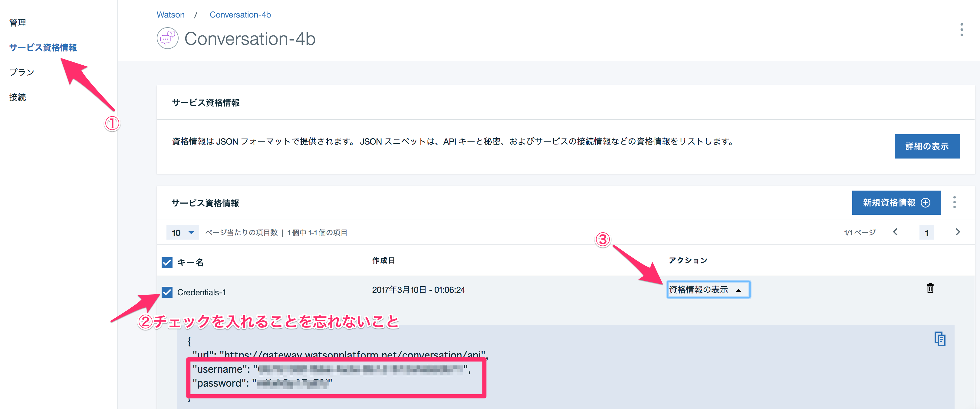This screenshot has width=980, height=409.
Task: Select サービス資格情報 in the sidebar
Action: (43, 47)
